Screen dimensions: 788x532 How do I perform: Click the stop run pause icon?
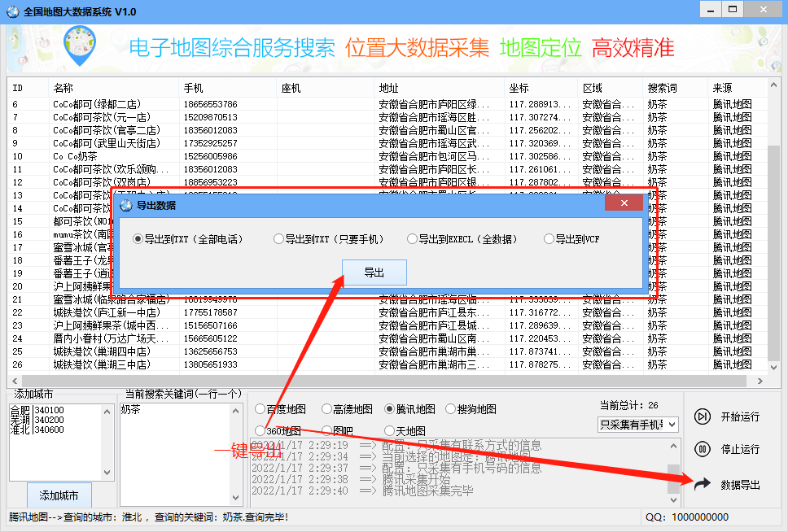(703, 449)
